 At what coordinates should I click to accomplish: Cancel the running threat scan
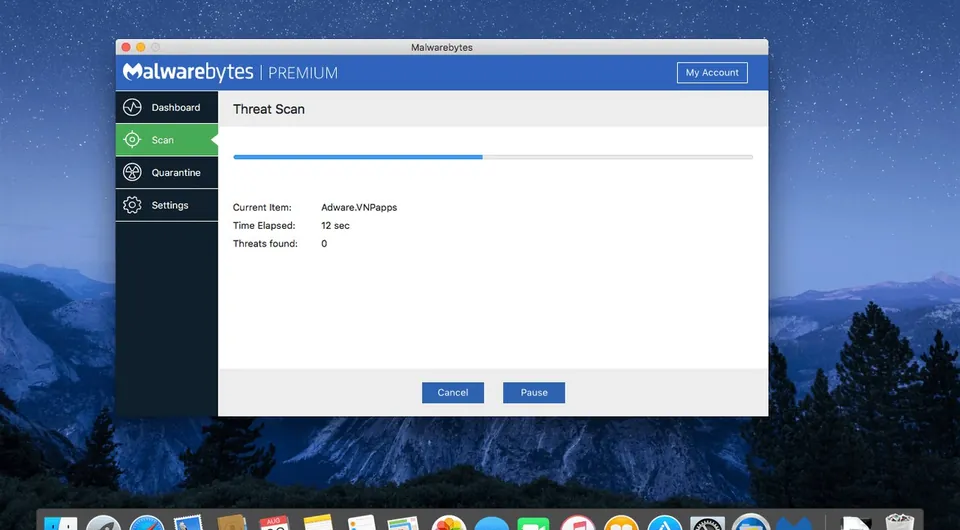tap(453, 393)
